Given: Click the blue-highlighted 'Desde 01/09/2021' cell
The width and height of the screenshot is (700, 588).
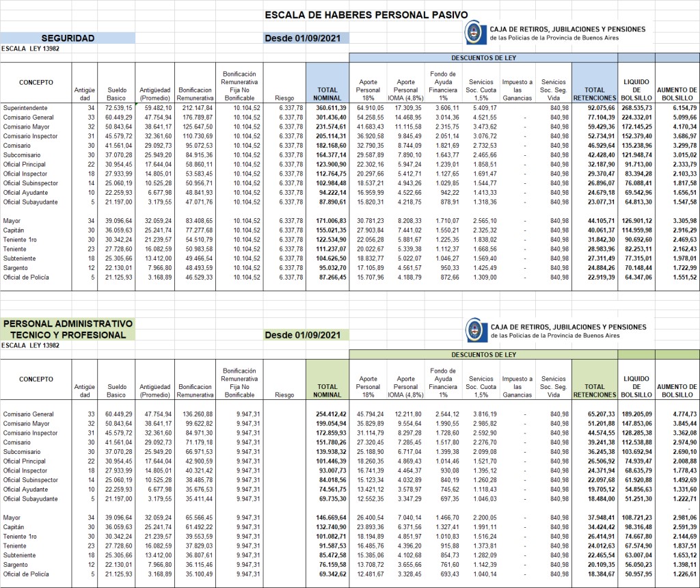Looking at the screenshot, I should click(306, 38).
